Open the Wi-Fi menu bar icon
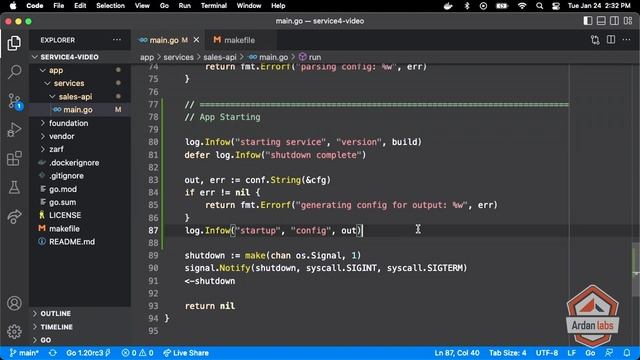This screenshot has height=360, width=640. pyautogui.click(x=522, y=6)
